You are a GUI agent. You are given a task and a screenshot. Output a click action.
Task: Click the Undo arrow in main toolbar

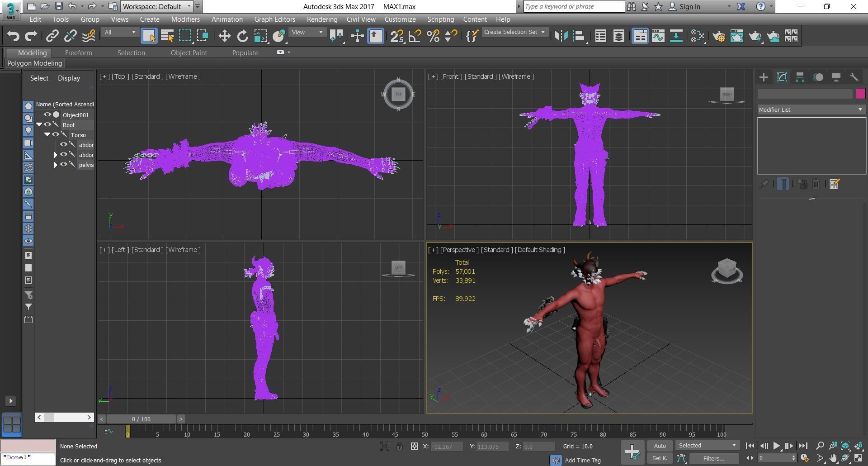(13, 36)
